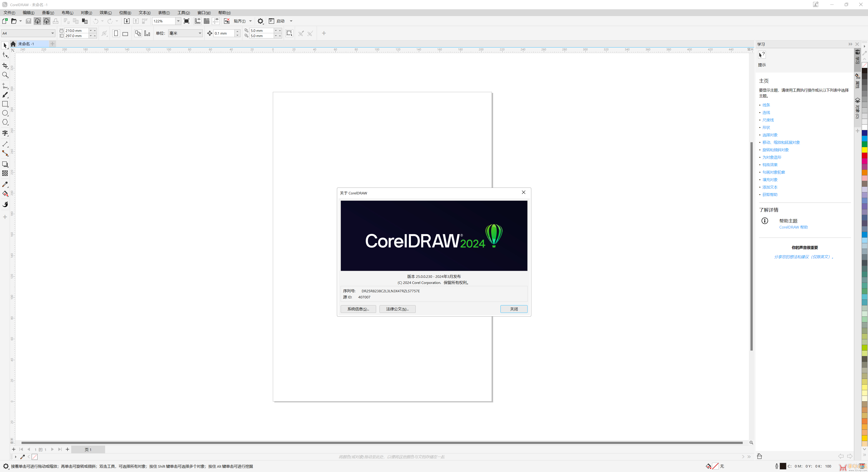Switch to the 页 1 page tab
The height and width of the screenshot is (472, 868).
(88, 449)
